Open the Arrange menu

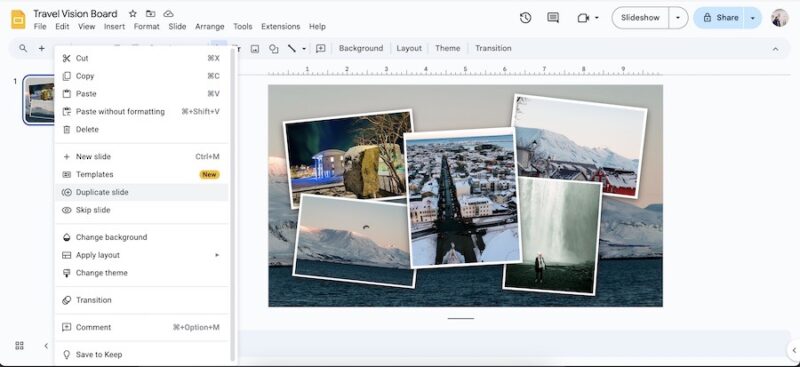210,27
